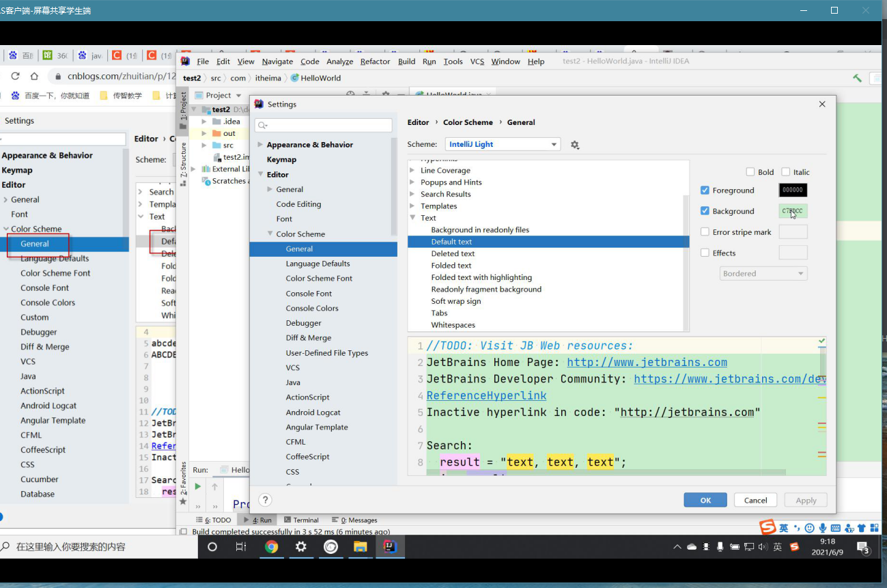Uncheck the Background checkbox

705,211
